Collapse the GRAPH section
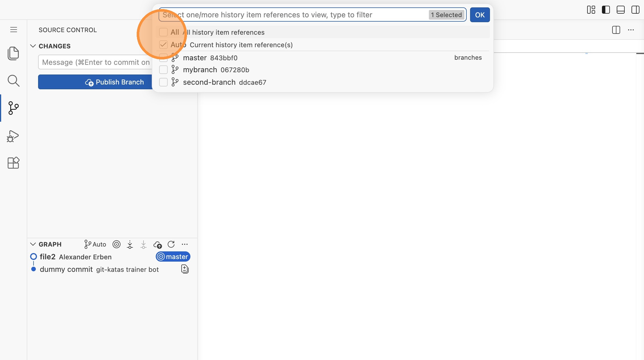The image size is (644, 360). pyautogui.click(x=33, y=244)
